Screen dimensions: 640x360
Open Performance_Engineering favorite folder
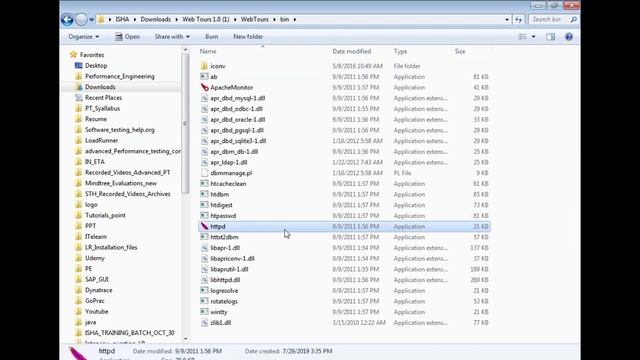[120, 76]
